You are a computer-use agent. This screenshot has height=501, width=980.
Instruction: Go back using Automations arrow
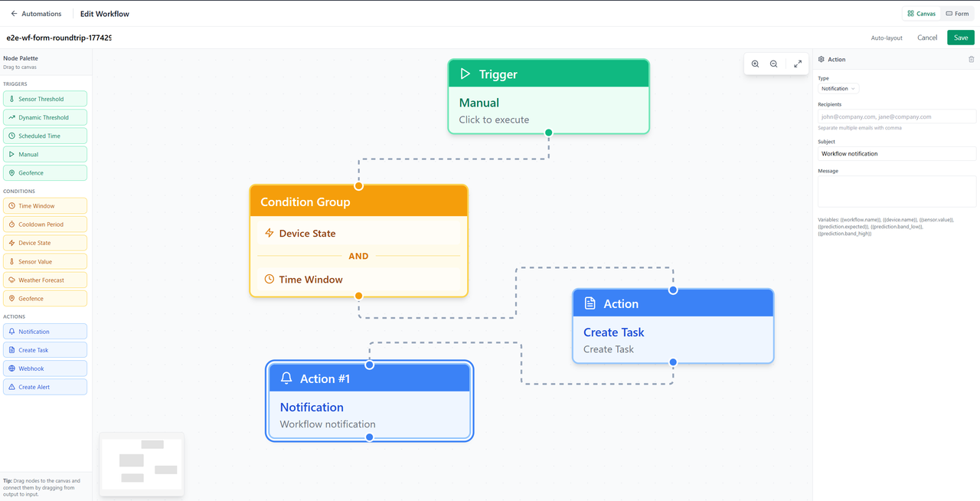click(36, 14)
